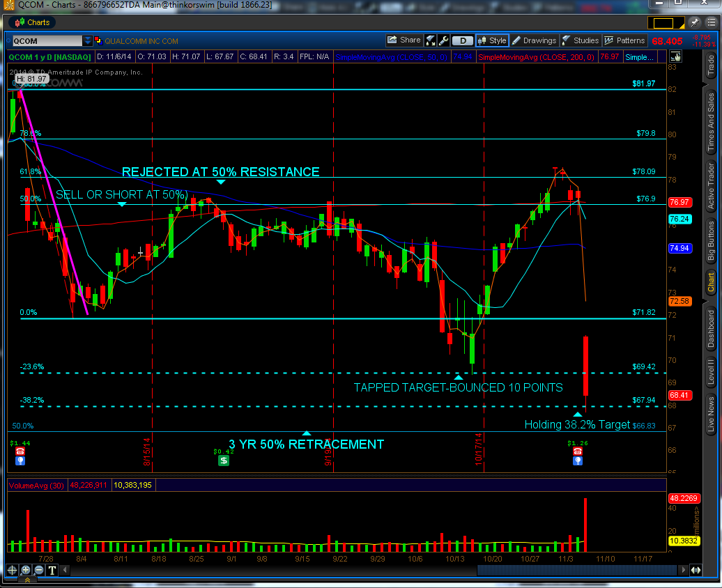
Task: Expand bottom panel double-chevron handle
Action: [x=28, y=580]
